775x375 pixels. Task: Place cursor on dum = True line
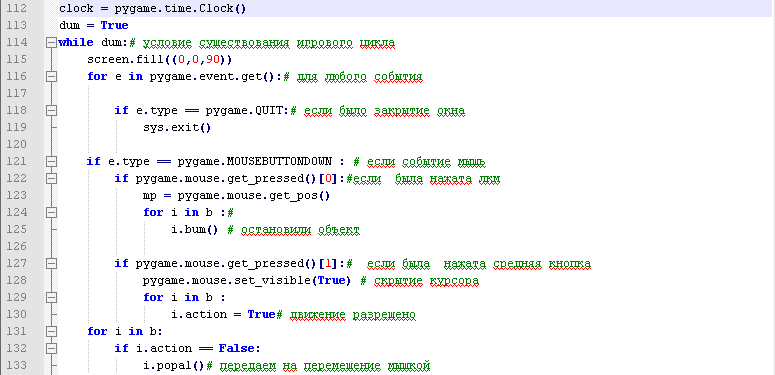click(93, 26)
